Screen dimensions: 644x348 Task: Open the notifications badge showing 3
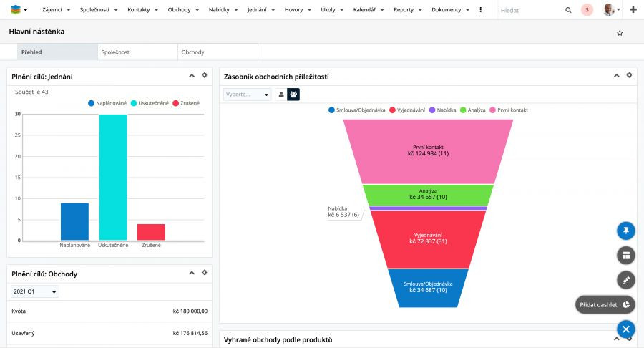[587, 10]
